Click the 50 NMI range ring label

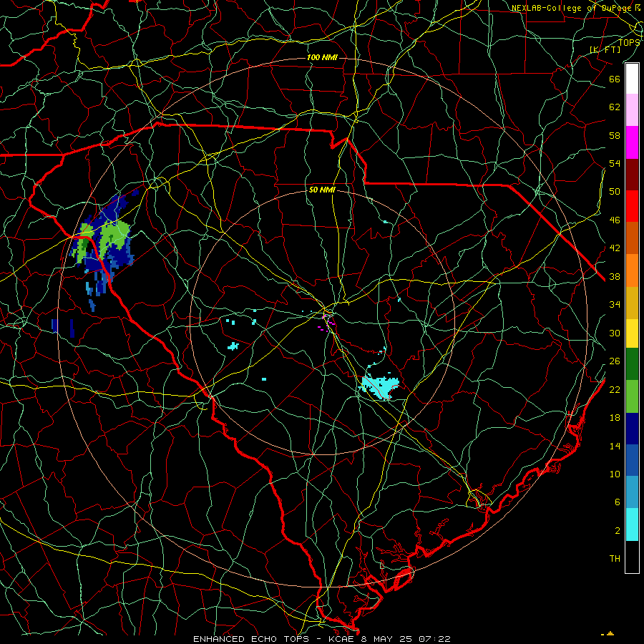[x=322, y=190]
